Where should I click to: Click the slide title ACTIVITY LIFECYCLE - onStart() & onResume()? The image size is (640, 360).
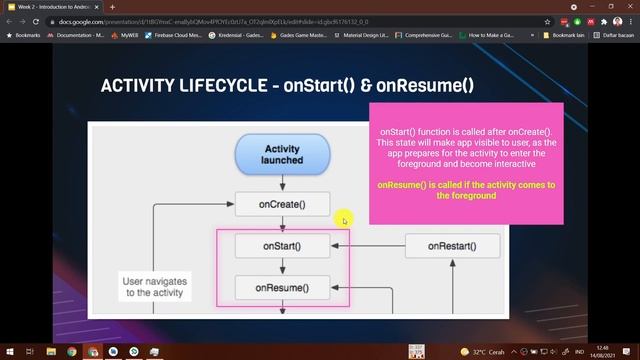coord(287,86)
